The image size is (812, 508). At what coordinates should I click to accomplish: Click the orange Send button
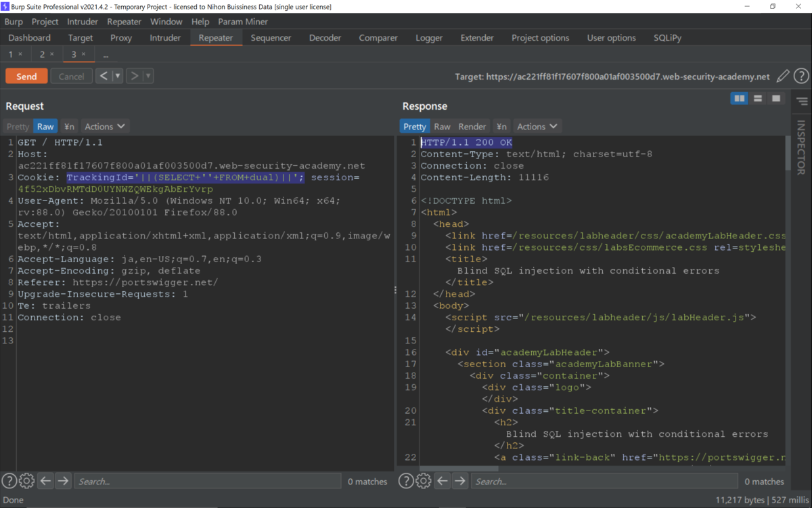click(x=26, y=76)
